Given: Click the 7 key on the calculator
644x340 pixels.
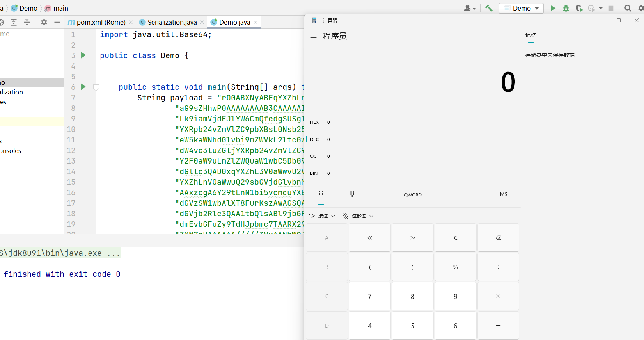Looking at the screenshot, I should coord(370,296).
